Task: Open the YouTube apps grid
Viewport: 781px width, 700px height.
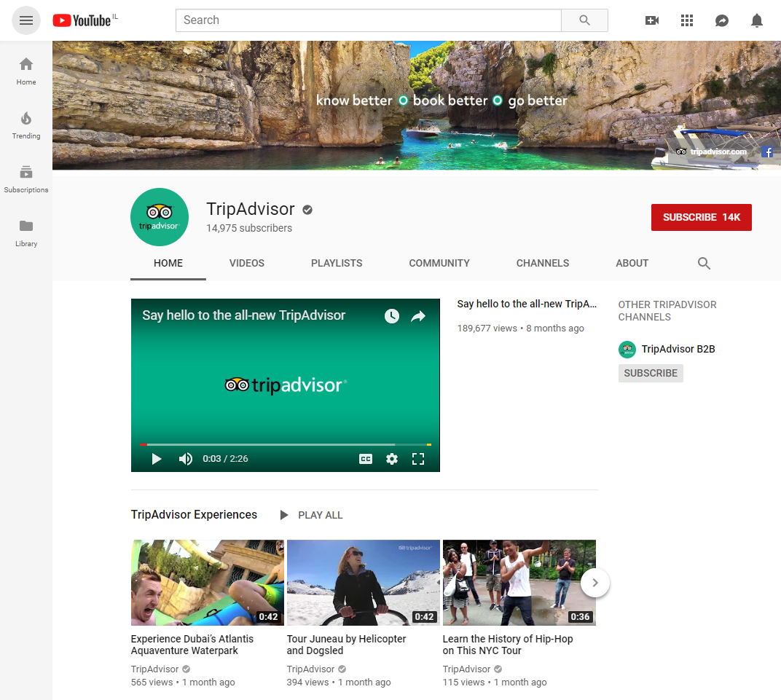Action: click(687, 20)
